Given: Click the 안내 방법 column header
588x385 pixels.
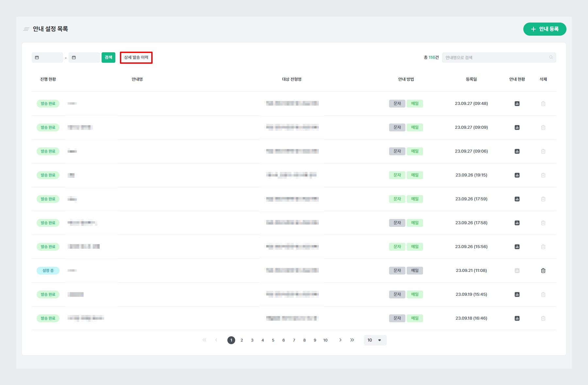Looking at the screenshot, I should coord(406,79).
